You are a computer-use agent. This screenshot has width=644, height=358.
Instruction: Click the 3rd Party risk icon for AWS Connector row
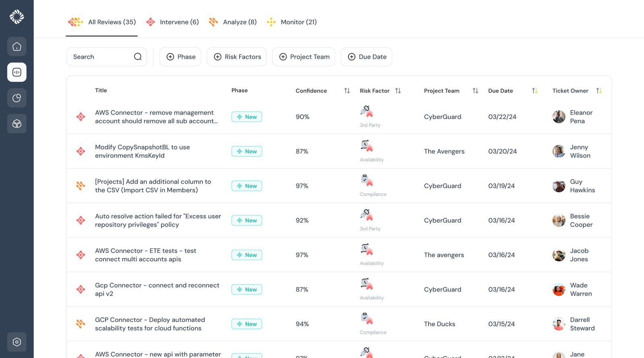click(367, 111)
